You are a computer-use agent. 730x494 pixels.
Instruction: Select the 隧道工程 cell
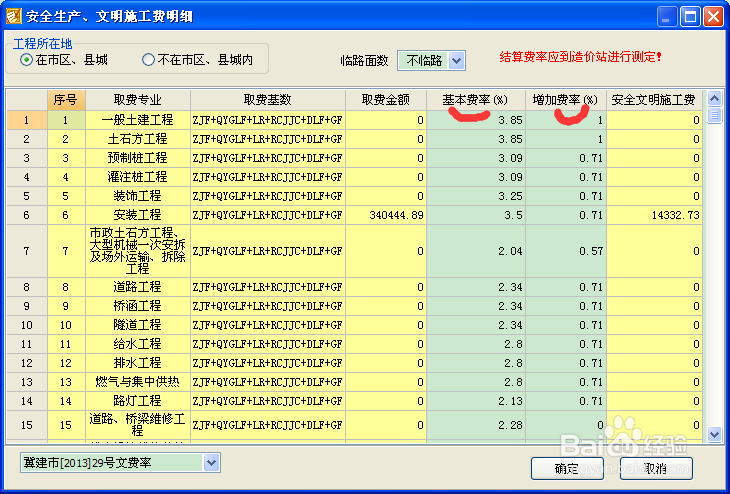point(138,325)
